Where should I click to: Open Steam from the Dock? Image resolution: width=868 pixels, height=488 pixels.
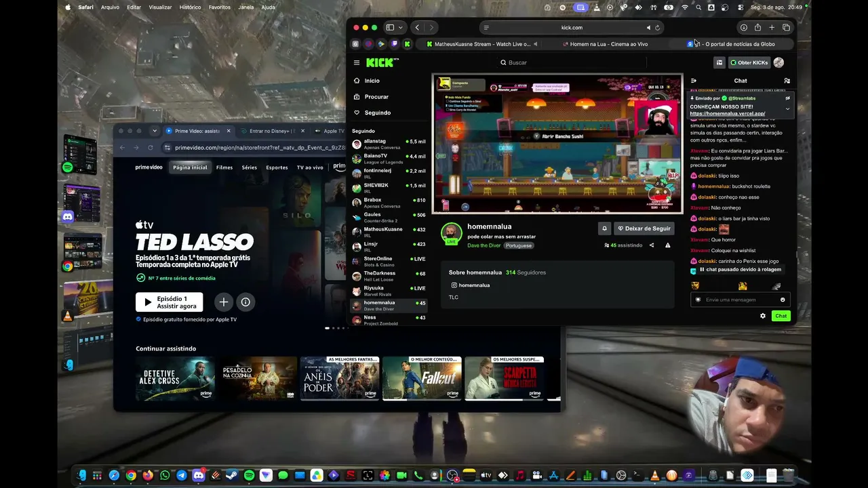pos(232,476)
